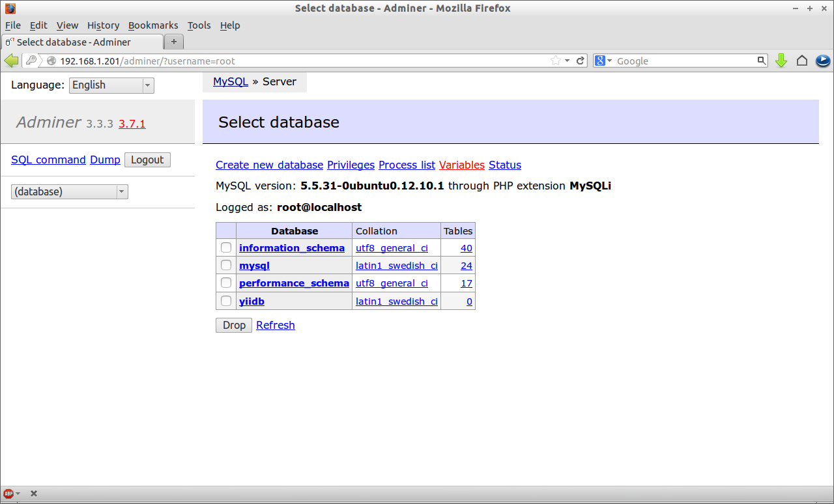The width and height of the screenshot is (834, 504).
Task: Open the (database) selector dropdown
Action: tap(70, 191)
